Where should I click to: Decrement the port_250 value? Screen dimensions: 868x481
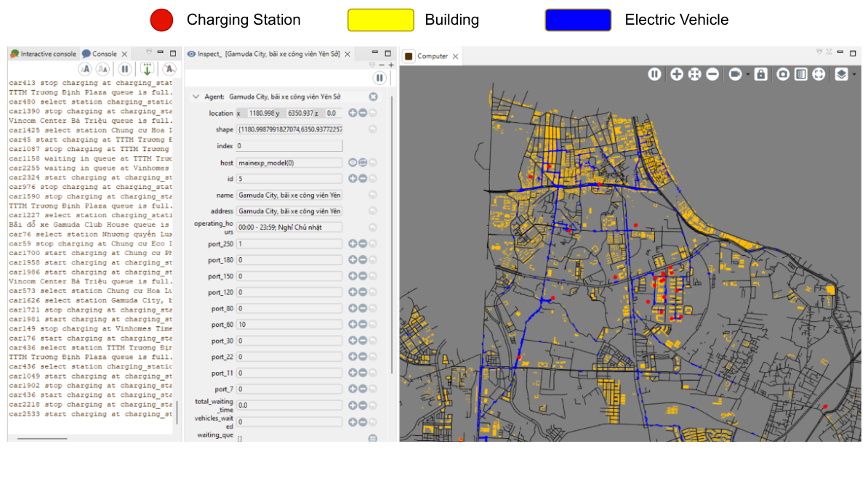(x=363, y=244)
